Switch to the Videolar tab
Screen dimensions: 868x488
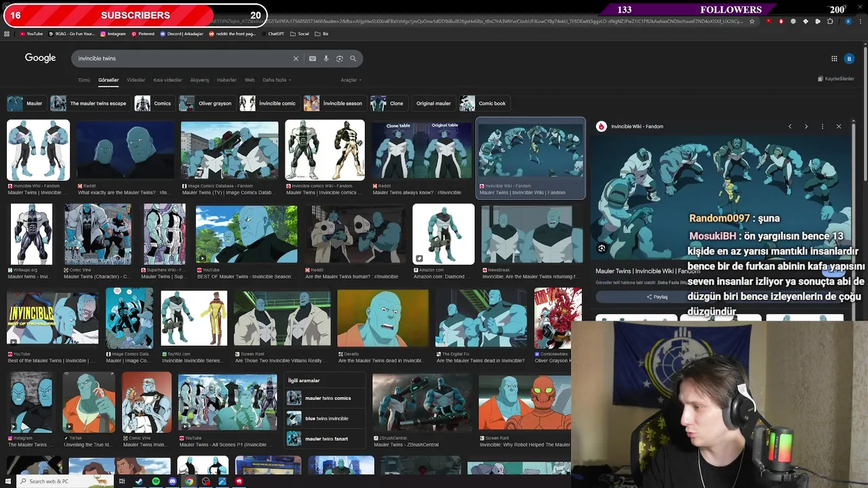(x=136, y=80)
